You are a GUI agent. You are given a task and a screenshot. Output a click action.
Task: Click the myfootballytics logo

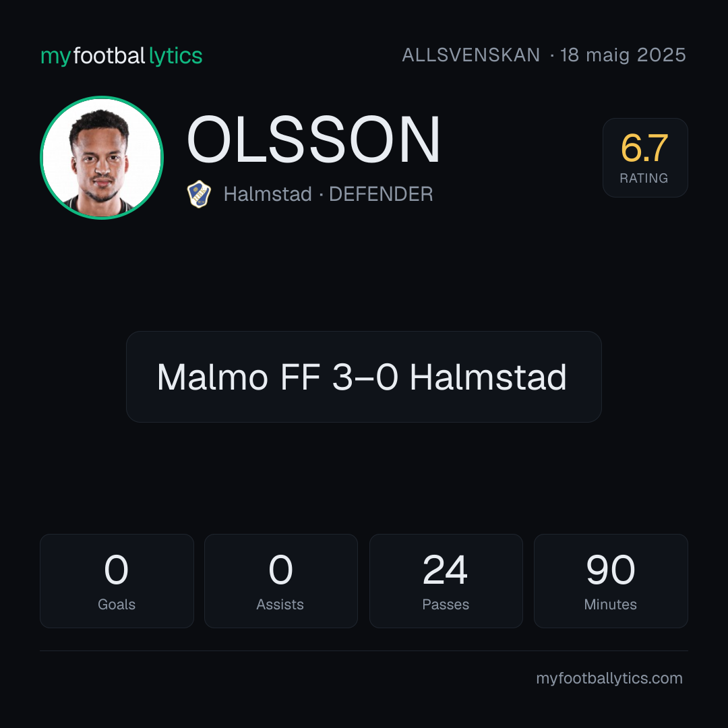click(121, 56)
